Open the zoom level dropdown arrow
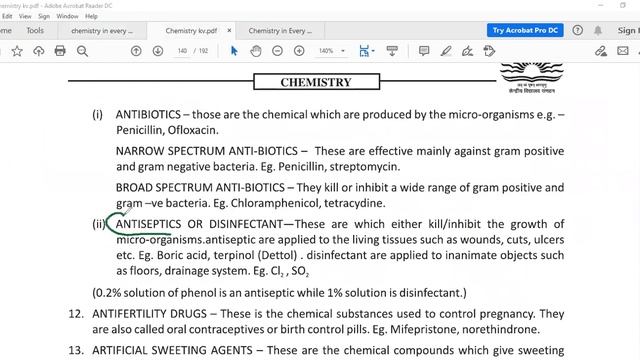Image resolution: width=640 pixels, height=360 pixels. point(343,51)
